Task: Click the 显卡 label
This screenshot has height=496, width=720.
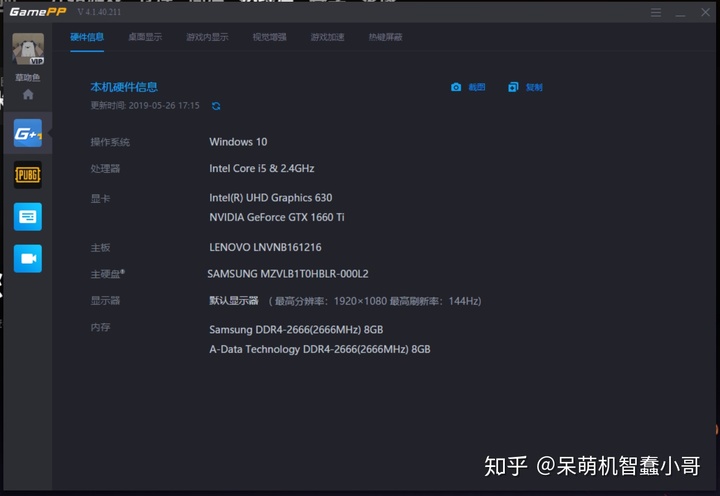Action: pos(100,199)
